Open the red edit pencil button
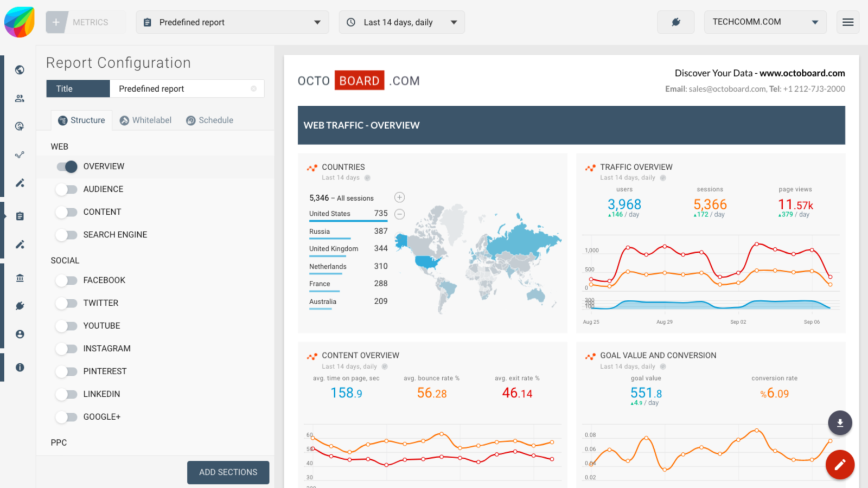Image resolution: width=868 pixels, height=488 pixels. pyautogui.click(x=840, y=464)
